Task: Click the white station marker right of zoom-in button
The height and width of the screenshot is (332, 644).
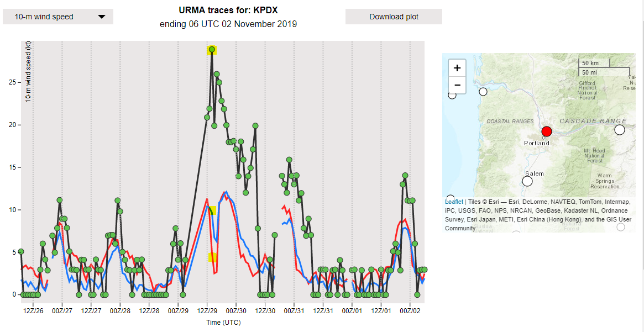Action: (483, 92)
